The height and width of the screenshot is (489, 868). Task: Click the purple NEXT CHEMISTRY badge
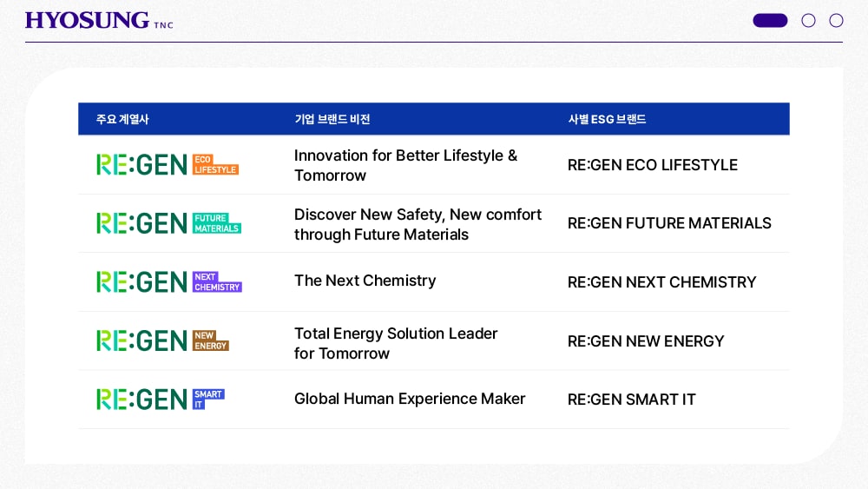pos(218,282)
